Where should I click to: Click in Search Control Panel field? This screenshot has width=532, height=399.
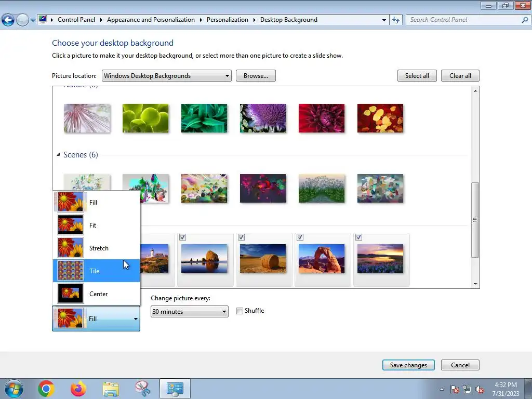point(465,20)
